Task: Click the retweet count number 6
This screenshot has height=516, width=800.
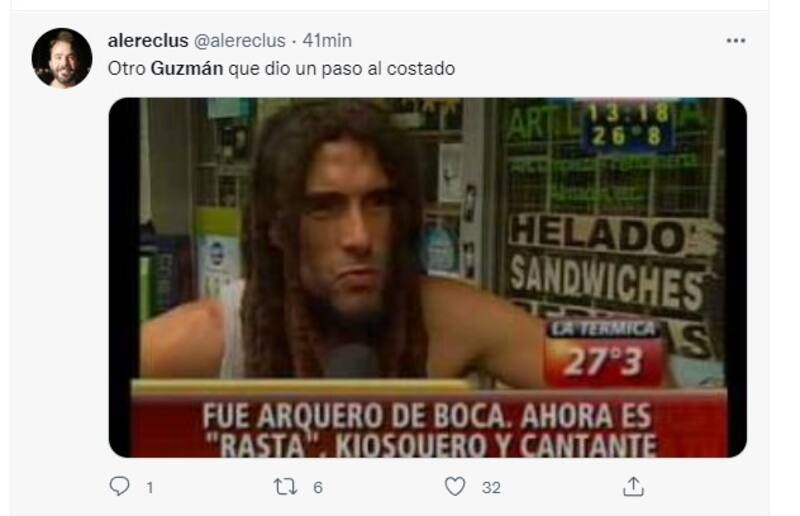Action: coord(317,487)
